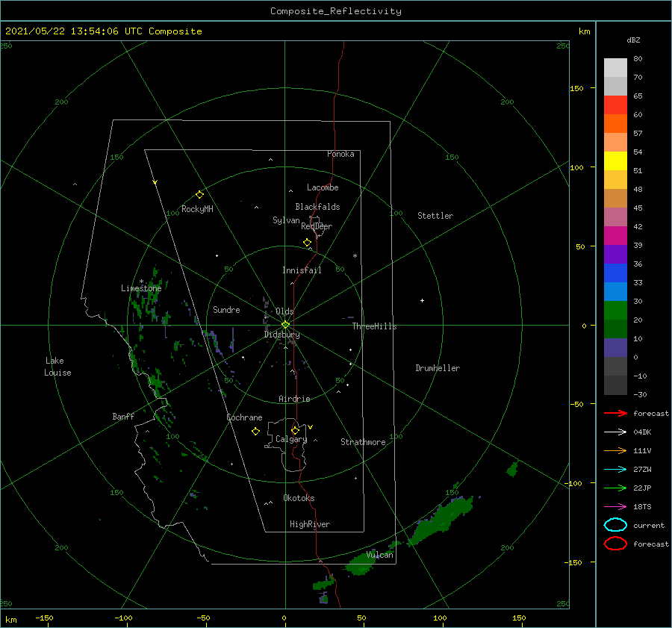Click the yellow diamond marker near RockyMH

199,195
